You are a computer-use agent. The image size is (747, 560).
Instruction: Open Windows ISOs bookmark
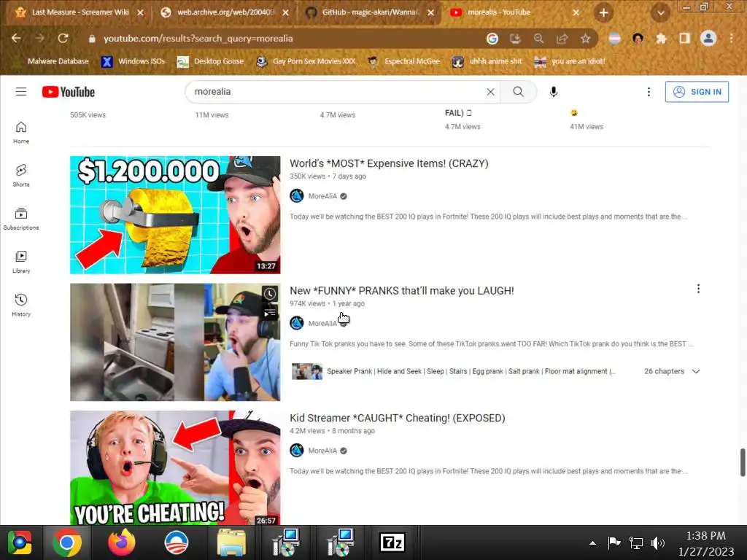133,61
